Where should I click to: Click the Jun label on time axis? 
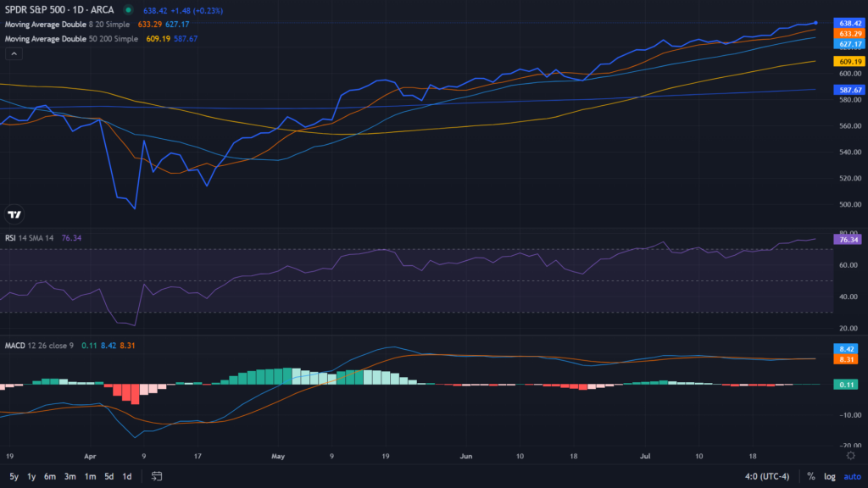[x=466, y=457]
